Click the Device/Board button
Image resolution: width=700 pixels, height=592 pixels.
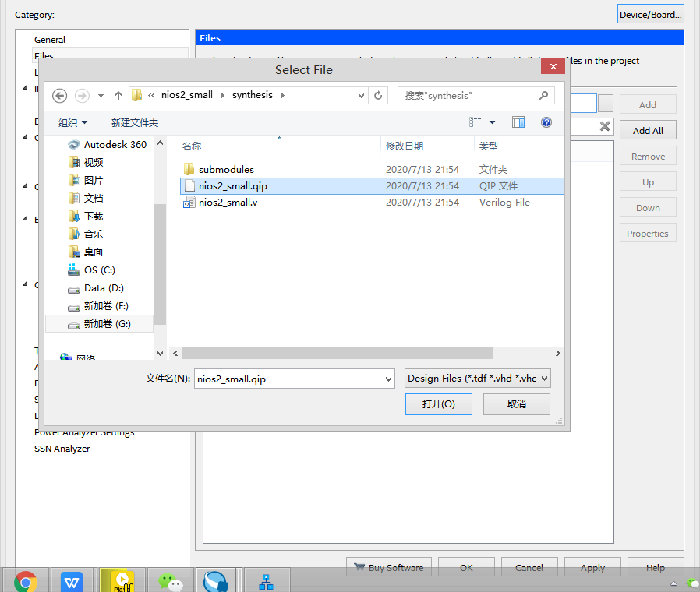pos(650,14)
